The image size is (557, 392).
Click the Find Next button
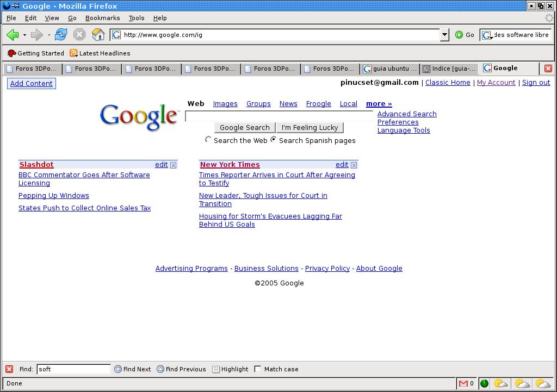pos(133,369)
